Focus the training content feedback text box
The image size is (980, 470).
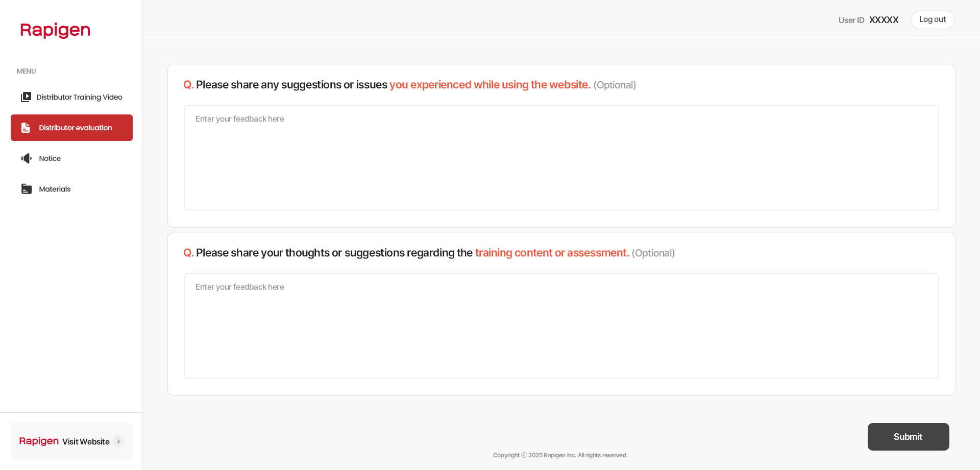(x=561, y=325)
